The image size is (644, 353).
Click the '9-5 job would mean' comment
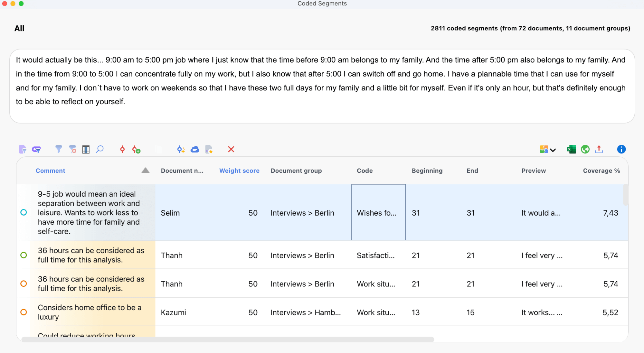(x=89, y=212)
